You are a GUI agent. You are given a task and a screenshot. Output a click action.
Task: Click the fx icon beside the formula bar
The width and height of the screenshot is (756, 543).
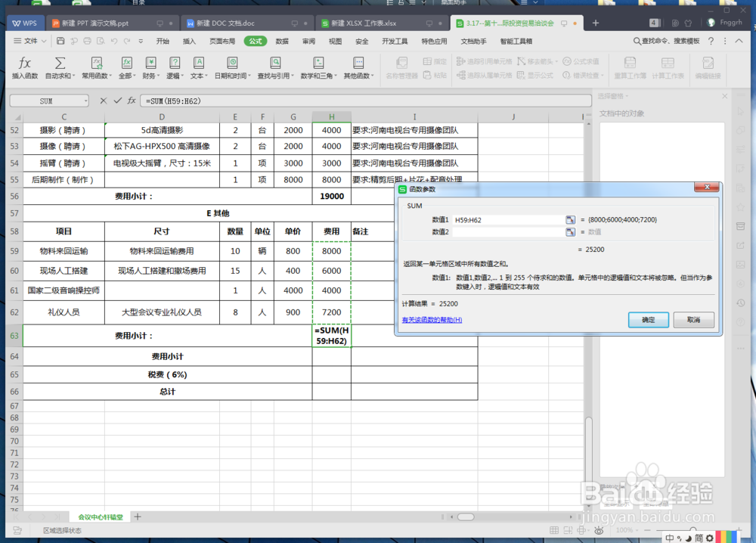[x=132, y=101]
